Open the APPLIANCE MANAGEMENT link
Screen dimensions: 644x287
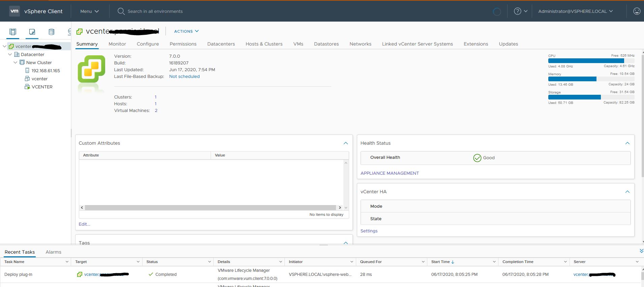click(x=390, y=173)
